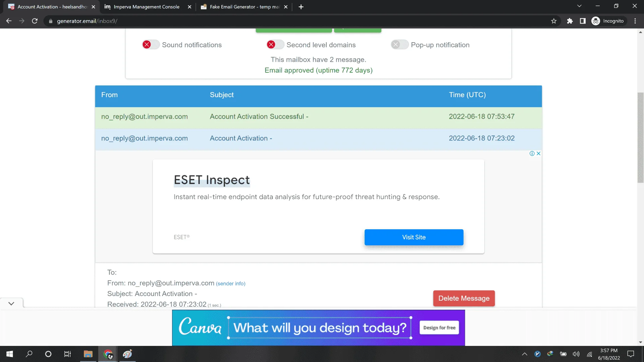Click the Delete Message button
644x362 pixels.
[x=464, y=298]
